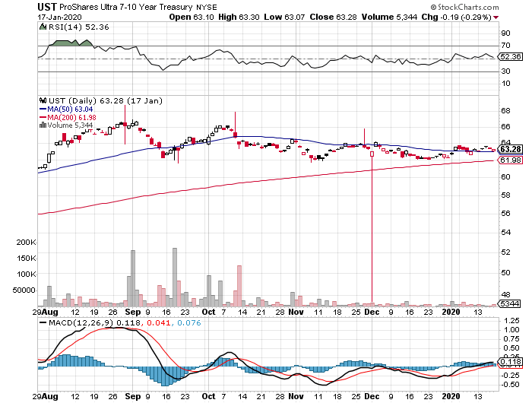Screen dimensions: 532x403
Task: Click the 0.118 MACD tag on right axis
Action: point(510,362)
